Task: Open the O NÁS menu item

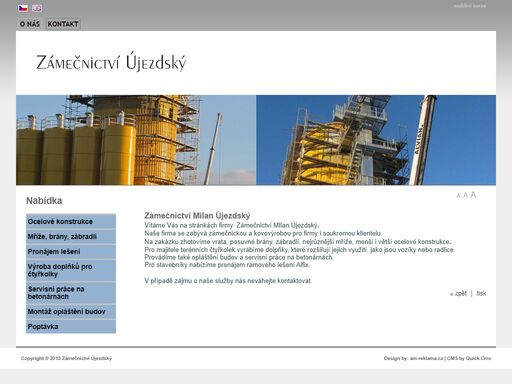Action: tap(30, 24)
